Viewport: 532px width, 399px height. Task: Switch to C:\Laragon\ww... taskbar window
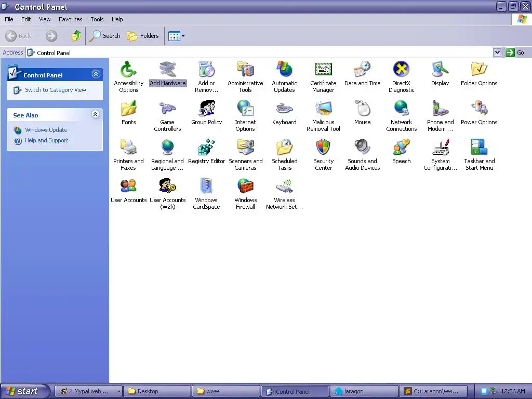click(433, 391)
